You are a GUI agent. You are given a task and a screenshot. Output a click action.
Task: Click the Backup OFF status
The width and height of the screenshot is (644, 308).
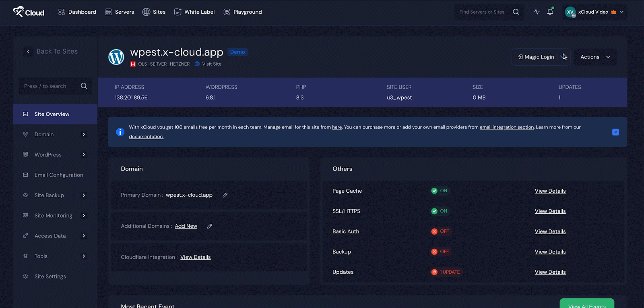(x=440, y=252)
